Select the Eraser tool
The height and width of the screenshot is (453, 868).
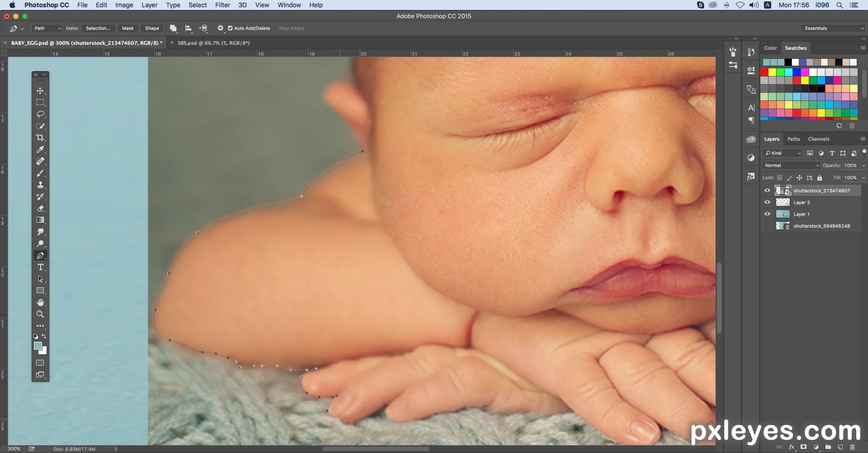[x=40, y=208]
